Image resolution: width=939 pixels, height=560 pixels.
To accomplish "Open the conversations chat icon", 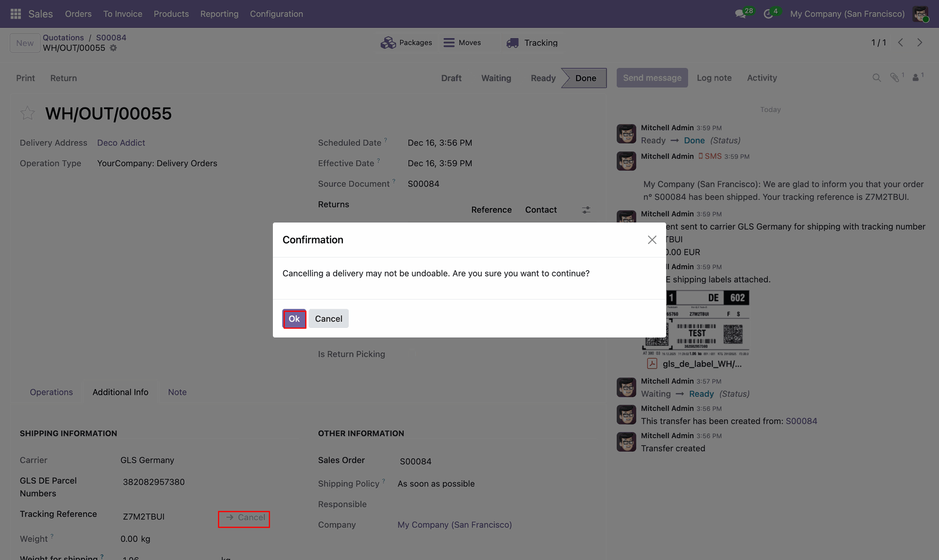I will 740,14.
